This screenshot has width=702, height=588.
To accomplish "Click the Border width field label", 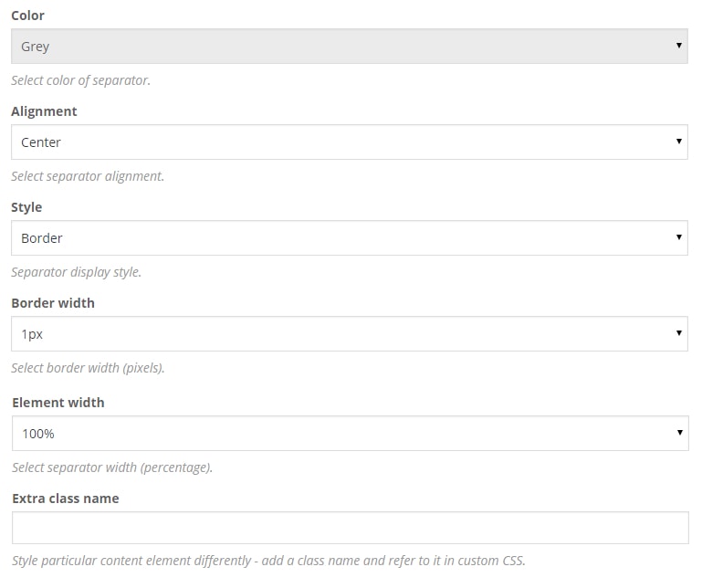I will coord(53,303).
